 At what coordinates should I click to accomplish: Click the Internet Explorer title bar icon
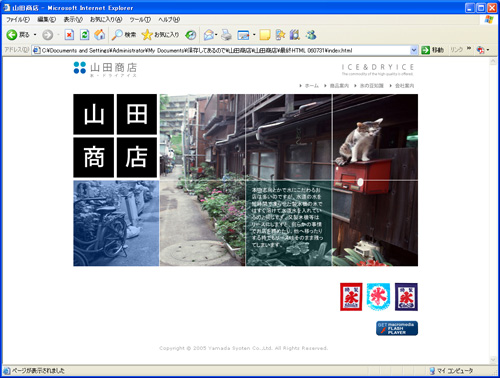7,7
